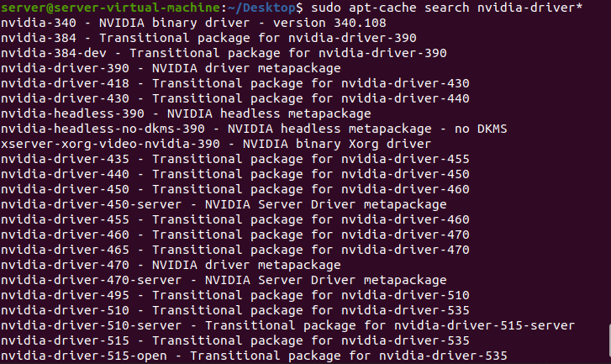Click the 'nvidia-driver-418' output line
The height and width of the screenshot is (364, 611).
click(235, 83)
